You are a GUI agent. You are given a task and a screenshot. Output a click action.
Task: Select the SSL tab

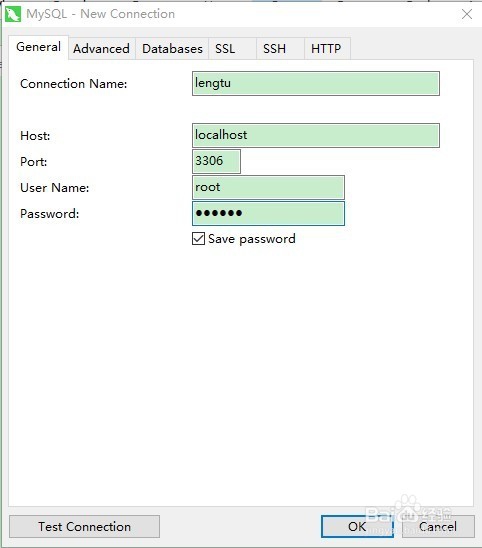[225, 49]
